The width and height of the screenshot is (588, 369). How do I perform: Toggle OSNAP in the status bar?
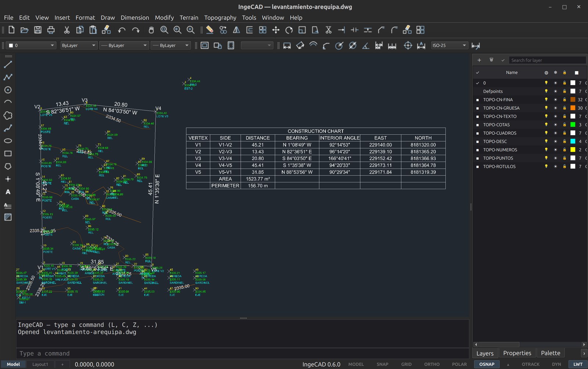(x=487, y=364)
